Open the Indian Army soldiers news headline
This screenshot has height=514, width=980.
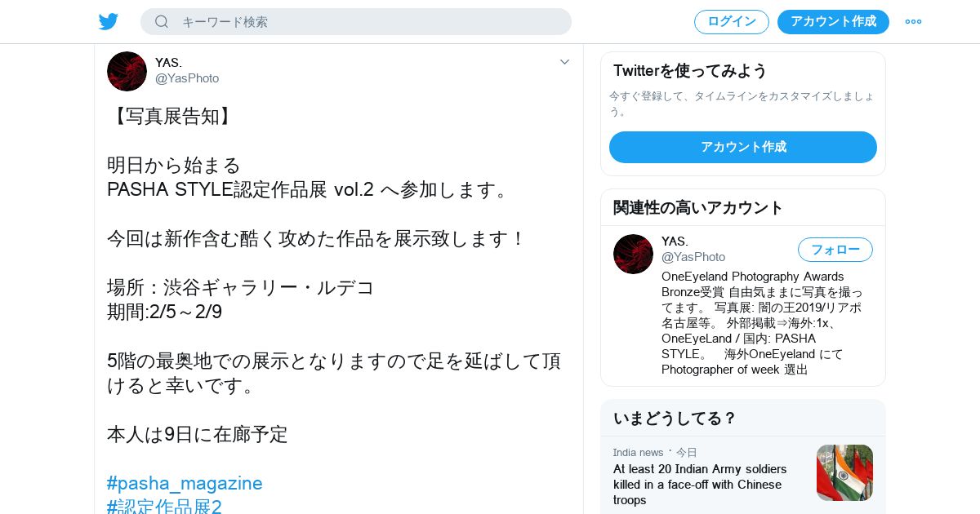(700, 485)
